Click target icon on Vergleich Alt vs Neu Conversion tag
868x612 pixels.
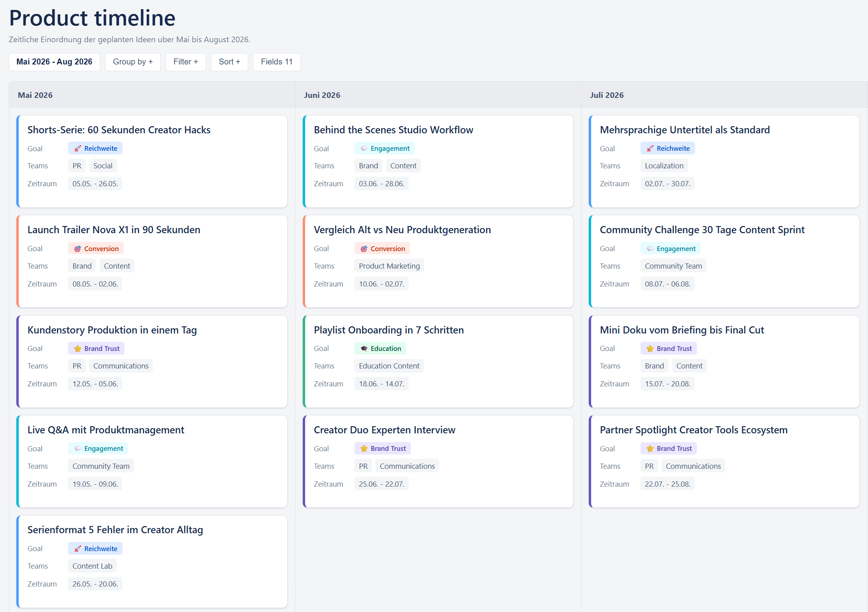[x=364, y=249]
